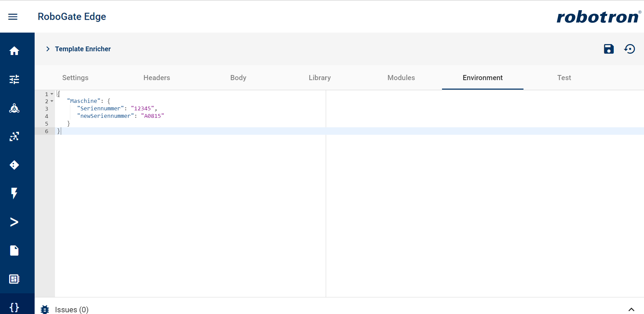Viewport: 644px width, 314px height.
Task: Click the robotron logo
Action: (599, 17)
